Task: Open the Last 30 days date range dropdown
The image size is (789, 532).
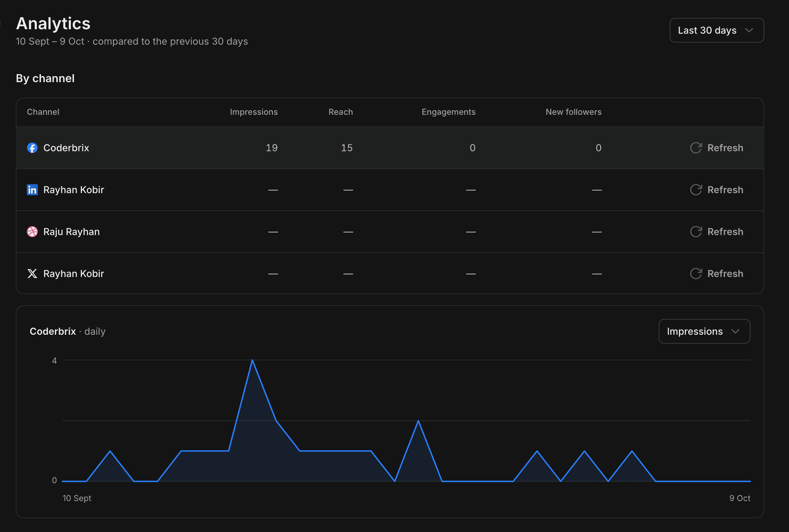Action: tap(717, 30)
